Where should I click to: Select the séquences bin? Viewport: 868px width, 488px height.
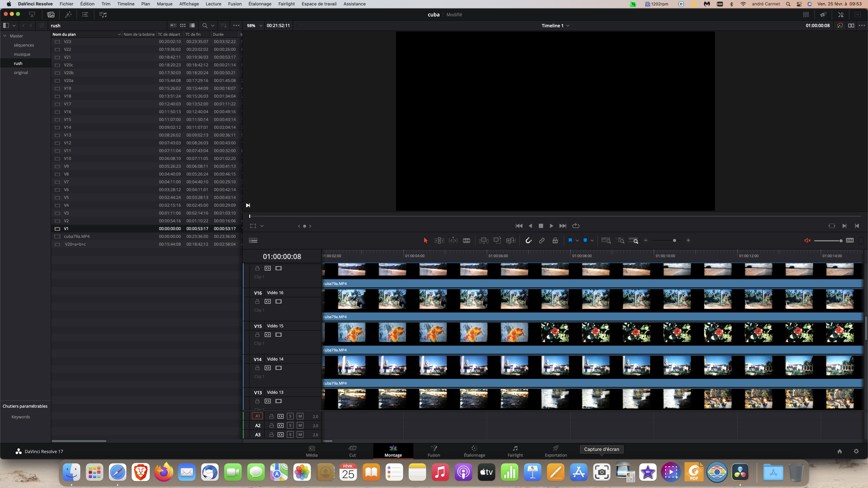(24, 45)
